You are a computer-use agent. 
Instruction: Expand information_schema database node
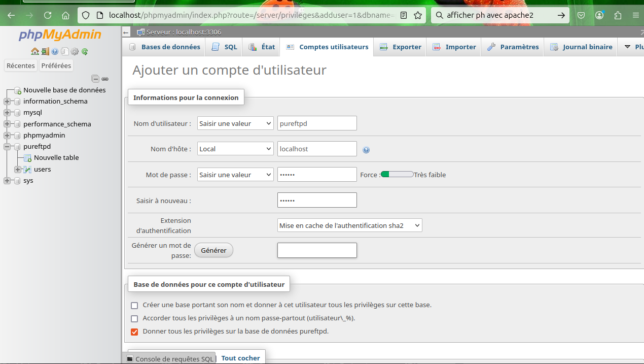[x=7, y=102]
